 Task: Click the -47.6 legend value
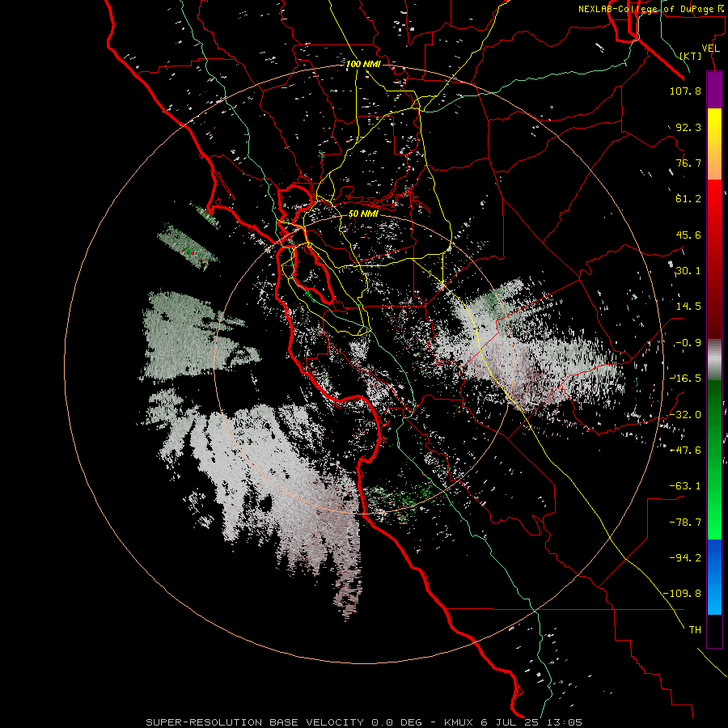[685, 451]
